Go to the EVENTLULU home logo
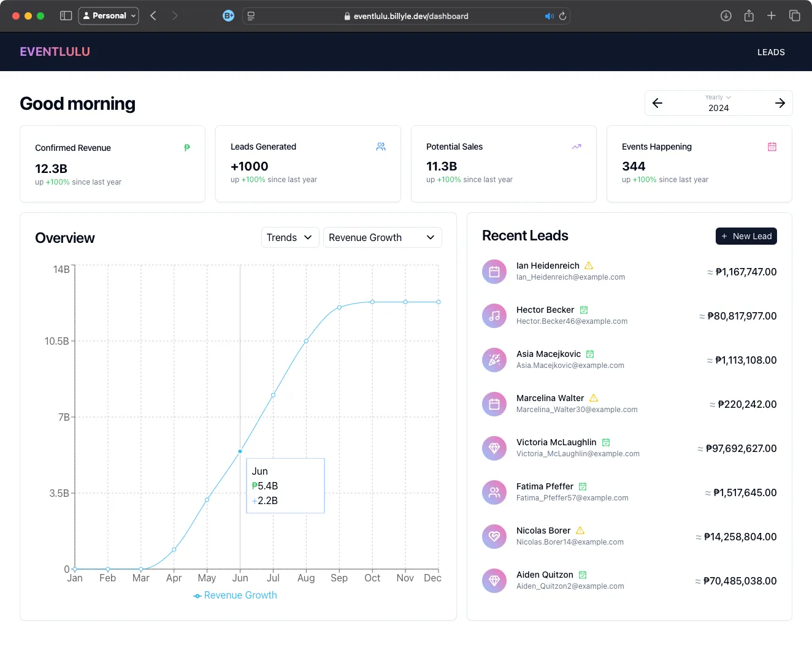 pos(55,52)
